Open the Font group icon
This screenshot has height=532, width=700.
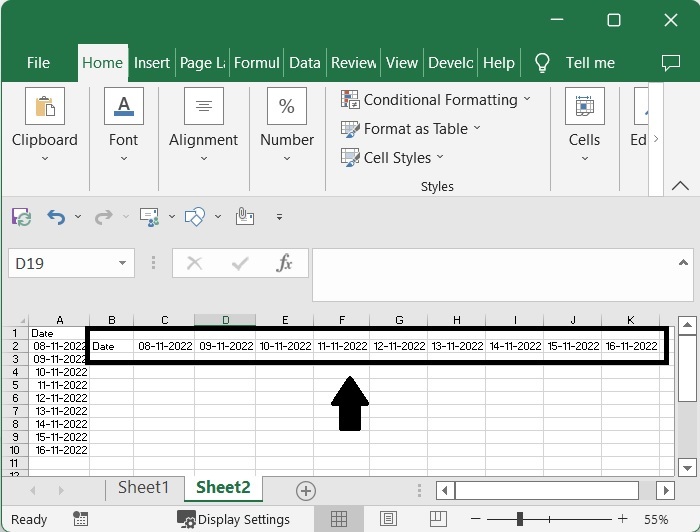click(124, 106)
